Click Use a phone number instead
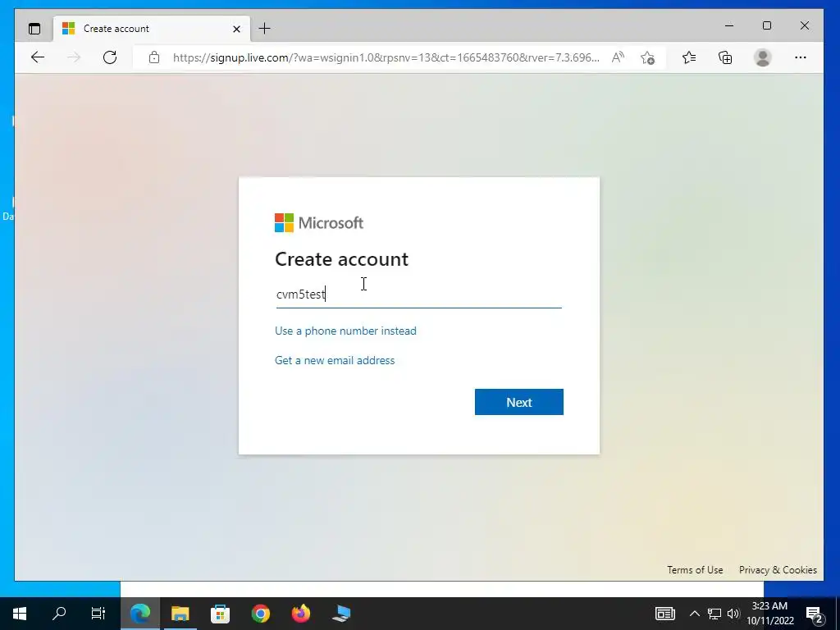Viewport: 840px width, 630px height. [x=345, y=331]
